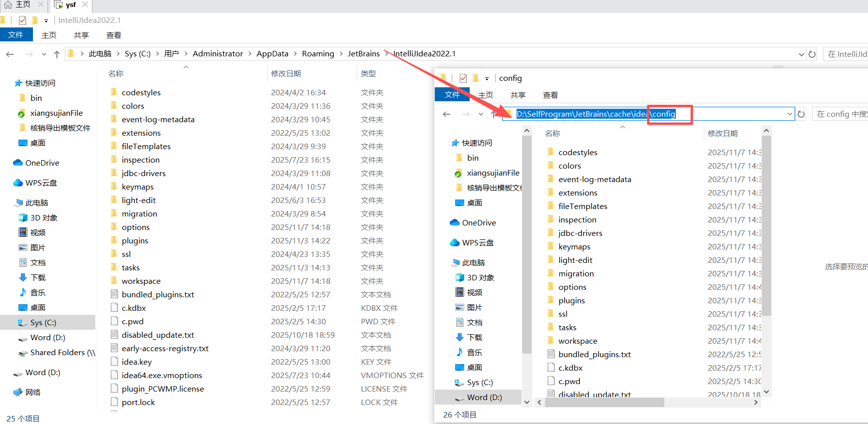Click AppData breadcrumb in address bar

273,54
